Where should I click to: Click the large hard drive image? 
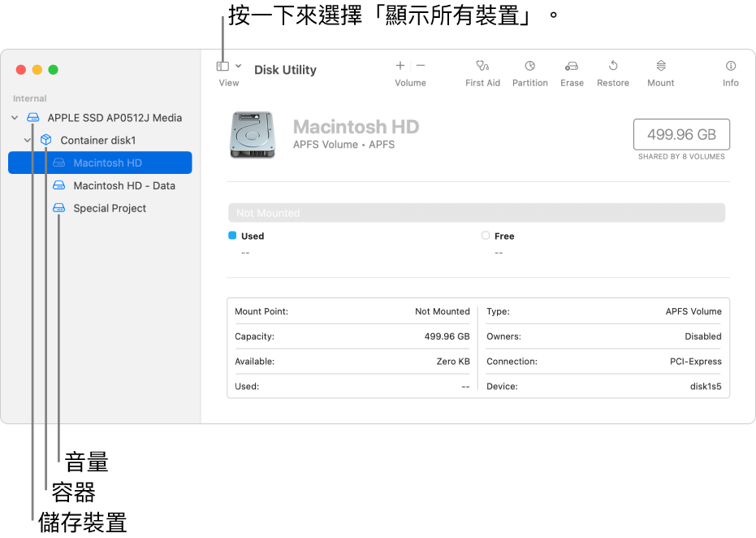253,135
